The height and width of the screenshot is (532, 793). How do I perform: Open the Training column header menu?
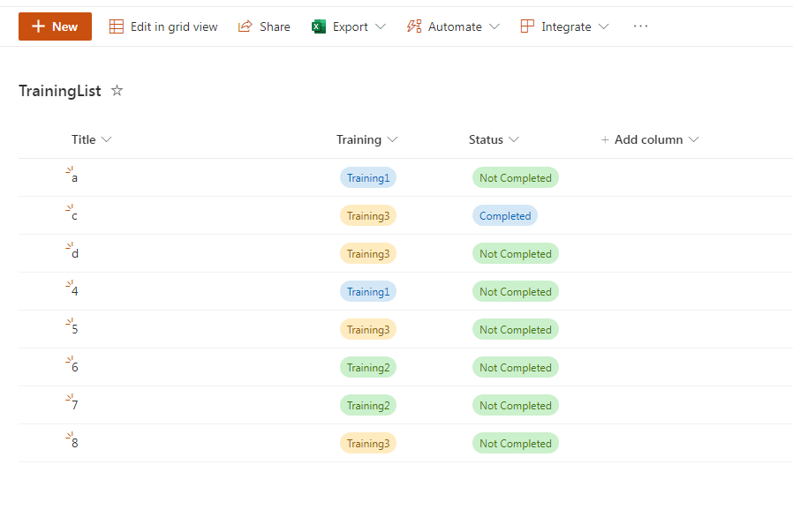point(367,139)
